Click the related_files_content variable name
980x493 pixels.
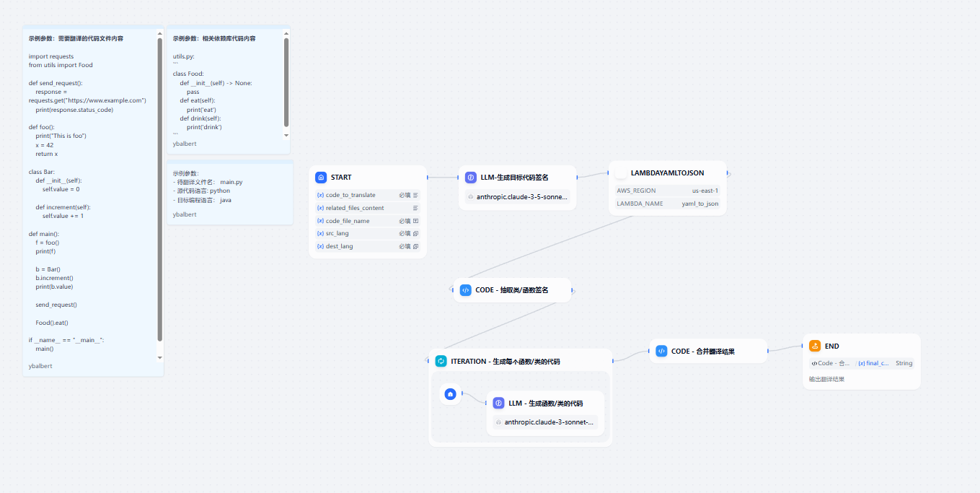[x=355, y=208]
